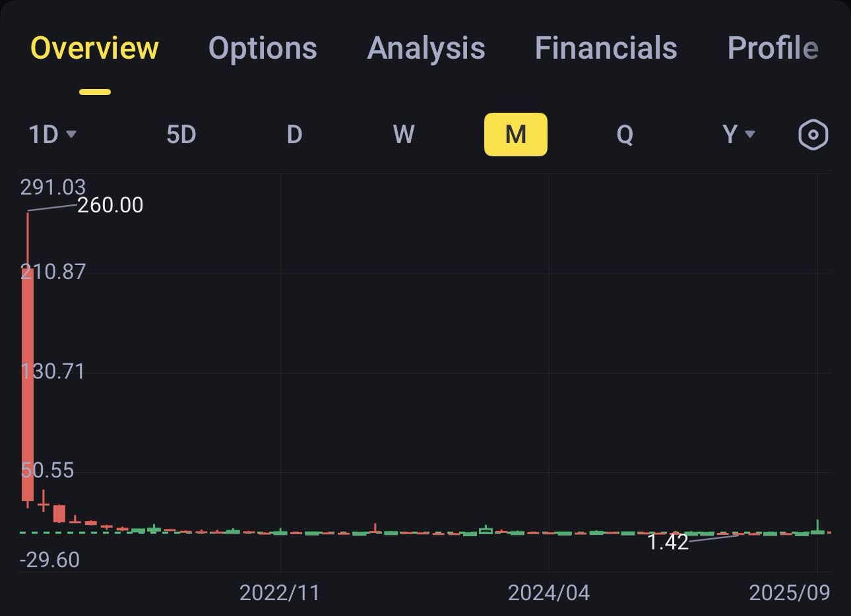Return to the Overview tab
The width and height of the screenshot is (851, 616).
click(94, 48)
